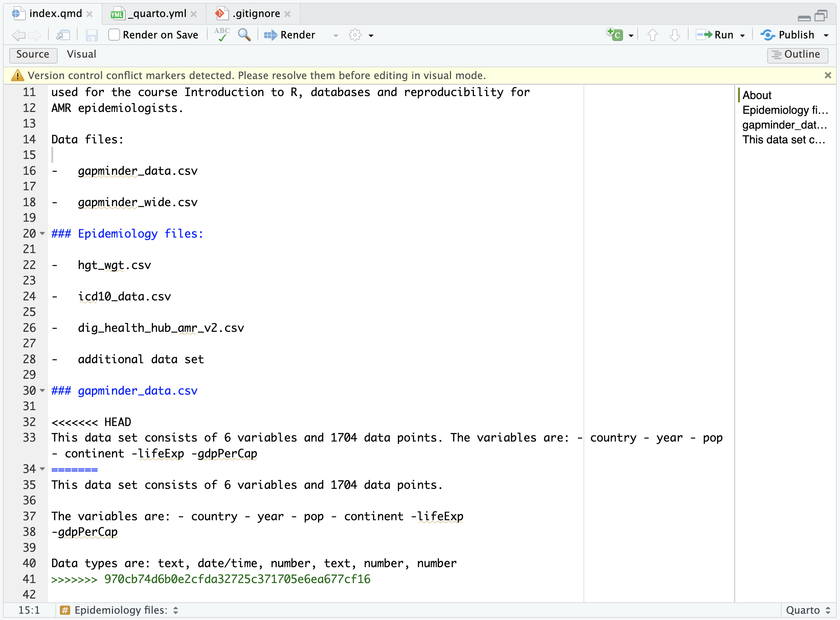The image size is (840, 620).
Task: Save current document with the floppy disk icon
Action: pos(92,35)
